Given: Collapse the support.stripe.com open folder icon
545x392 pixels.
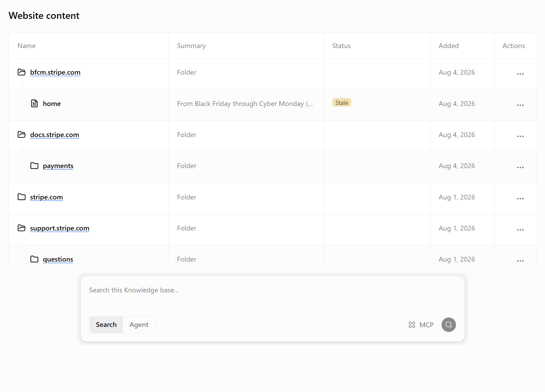Looking at the screenshot, I should [x=22, y=228].
